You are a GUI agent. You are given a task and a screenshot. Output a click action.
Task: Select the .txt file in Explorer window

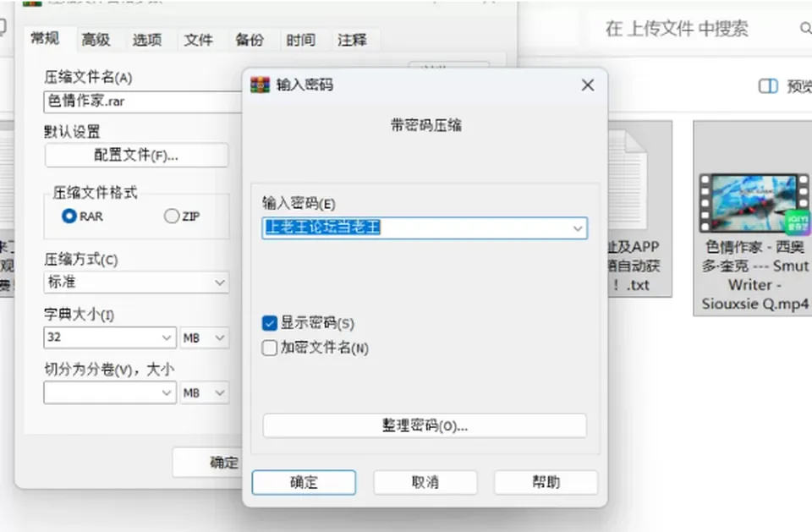pyautogui.click(x=640, y=209)
